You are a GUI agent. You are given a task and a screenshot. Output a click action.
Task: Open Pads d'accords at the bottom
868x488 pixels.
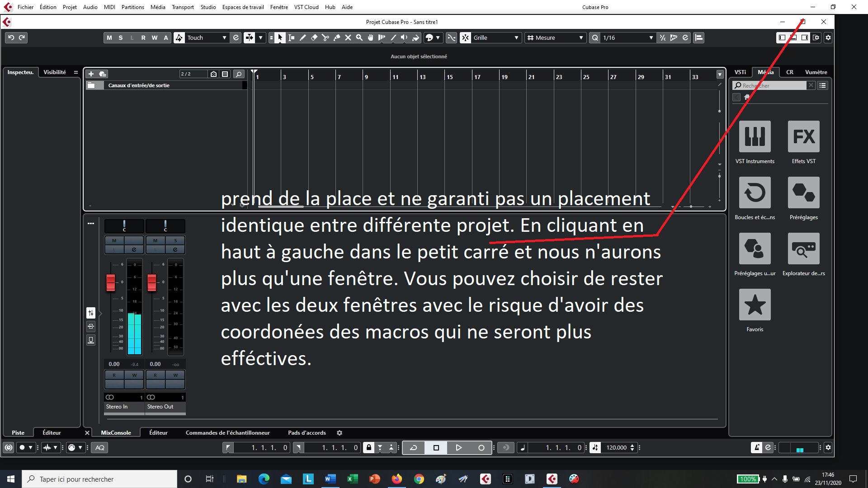click(x=307, y=432)
